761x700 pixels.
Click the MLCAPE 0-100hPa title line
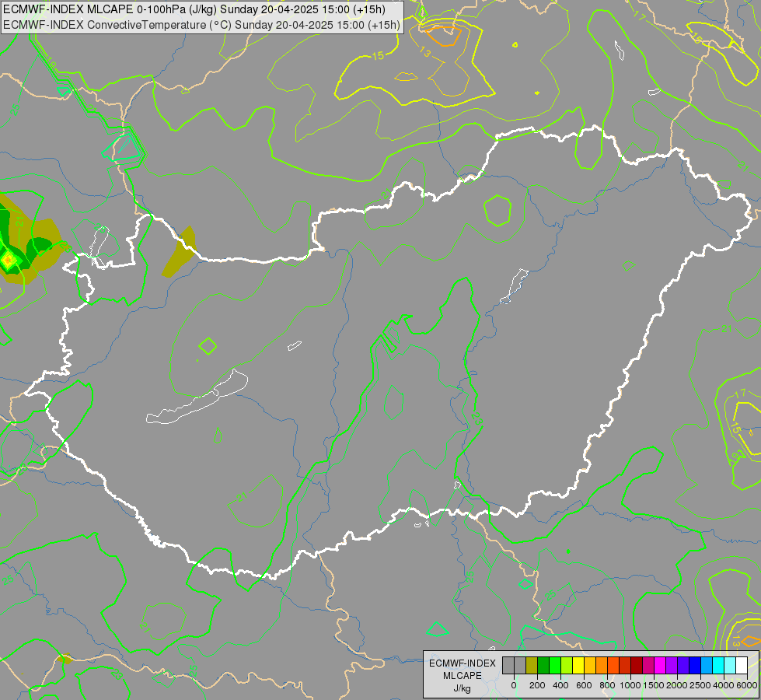194,9
